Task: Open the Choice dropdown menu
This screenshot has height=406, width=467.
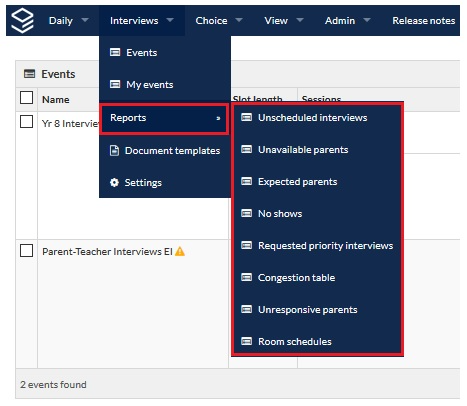Action: [x=219, y=20]
